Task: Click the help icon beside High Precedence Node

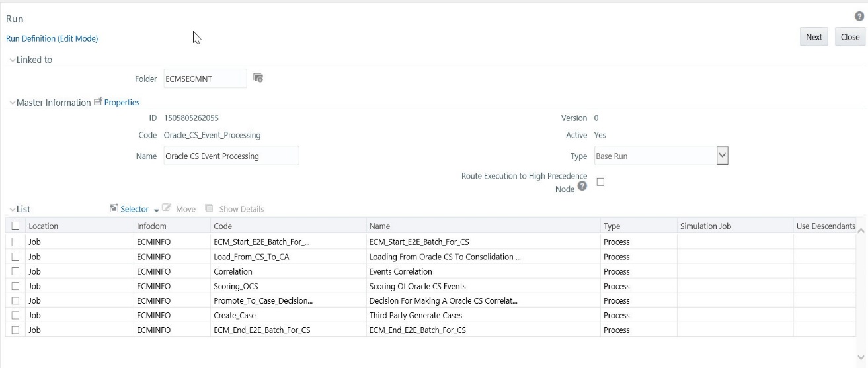Action: (x=582, y=186)
